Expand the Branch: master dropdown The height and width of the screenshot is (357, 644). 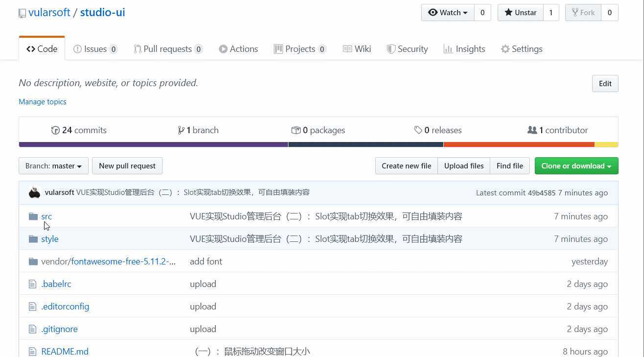click(x=53, y=166)
